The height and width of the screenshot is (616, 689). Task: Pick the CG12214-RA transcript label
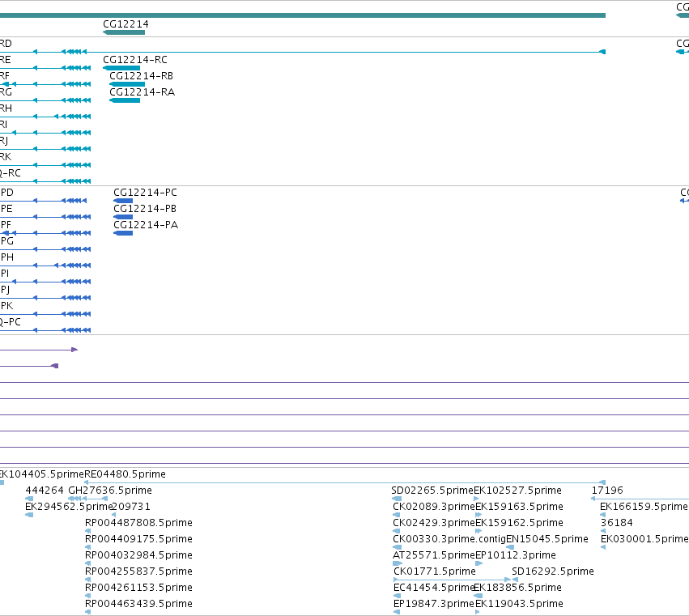point(142,92)
